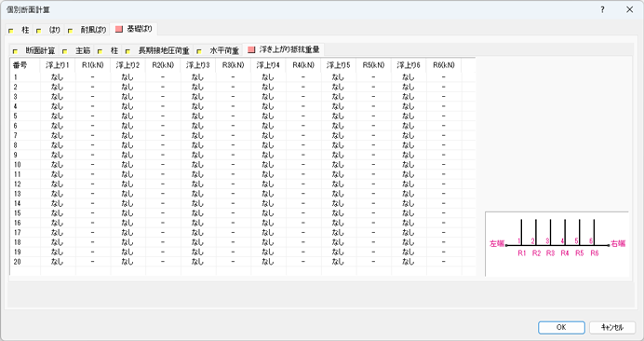Click row 17's R5(kN) cell
644x341 pixels.
click(374, 232)
